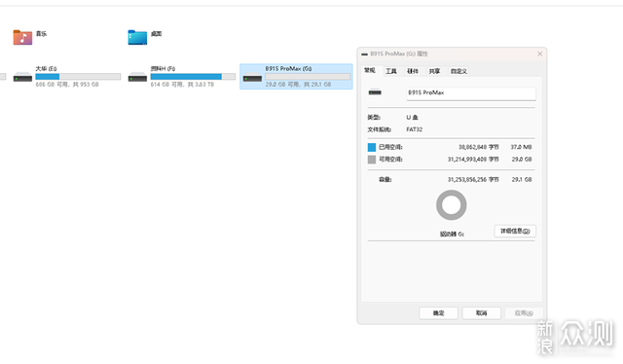Click the gray 可用空间 color square
This screenshot has width=623, height=364.
372,160
